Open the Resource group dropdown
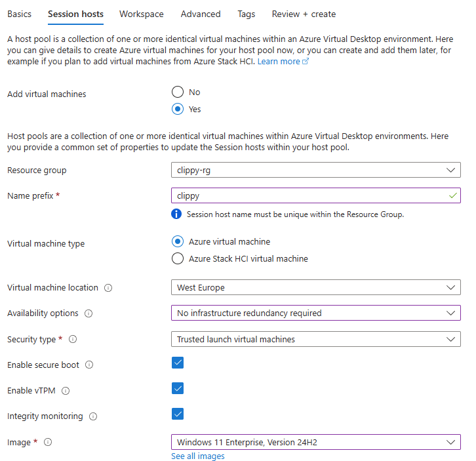The width and height of the screenshot is (476, 461). [316, 170]
